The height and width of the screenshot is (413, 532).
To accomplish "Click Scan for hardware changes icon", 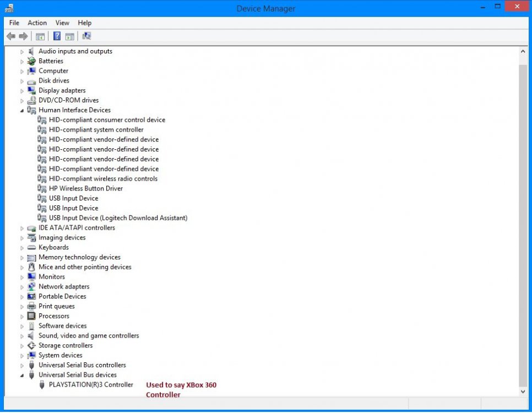I will [86, 36].
